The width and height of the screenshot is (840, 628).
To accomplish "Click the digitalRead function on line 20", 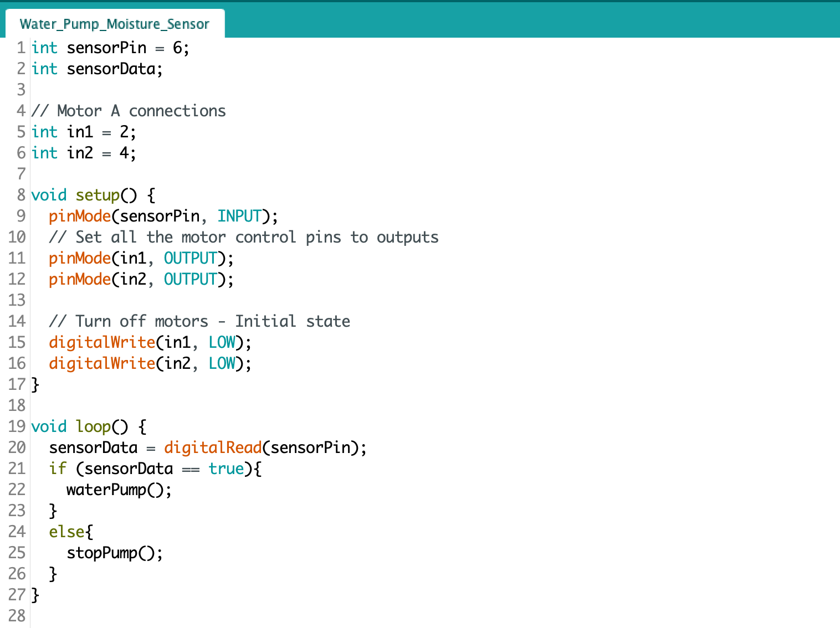I will pos(213,447).
